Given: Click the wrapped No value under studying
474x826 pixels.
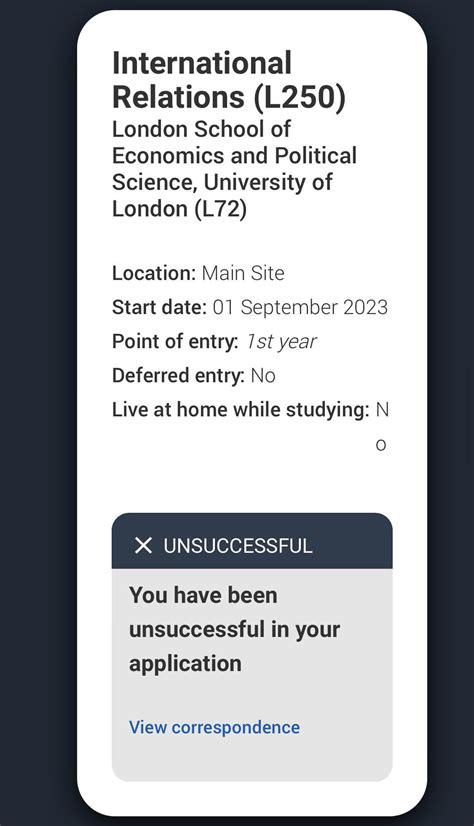Looking at the screenshot, I should [381, 427].
